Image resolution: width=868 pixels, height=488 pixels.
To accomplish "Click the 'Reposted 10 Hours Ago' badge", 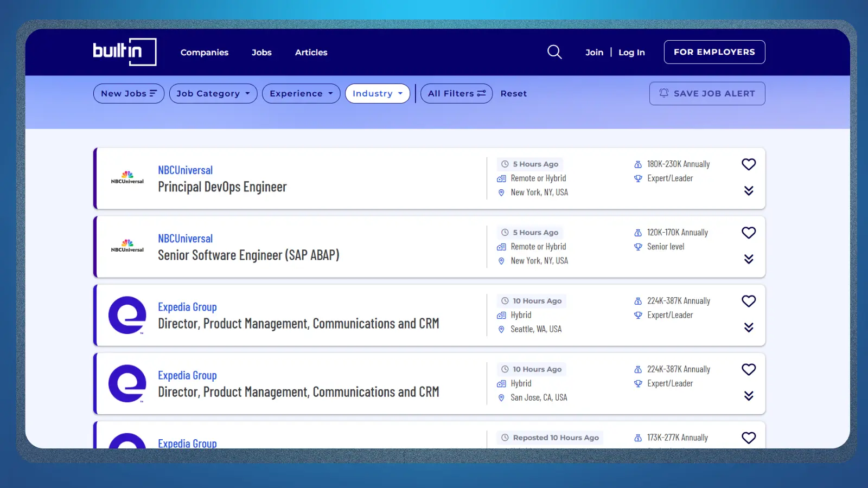I will (550, 438).
